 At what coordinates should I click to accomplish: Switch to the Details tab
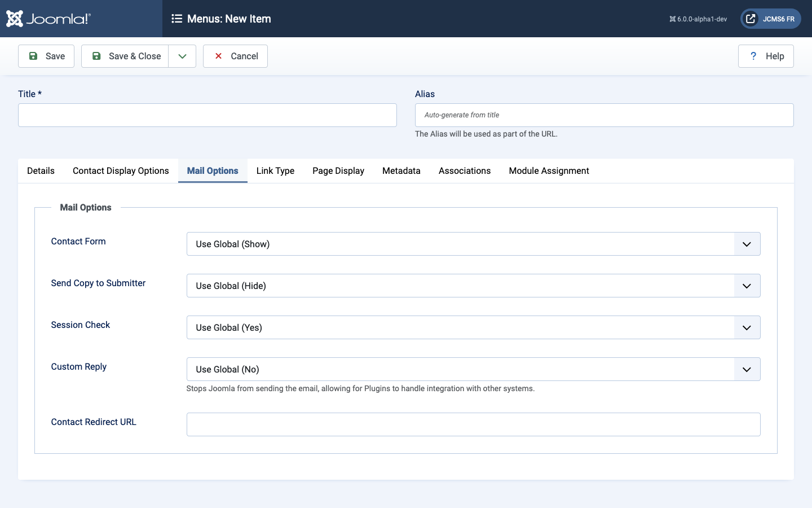point(41,170)
